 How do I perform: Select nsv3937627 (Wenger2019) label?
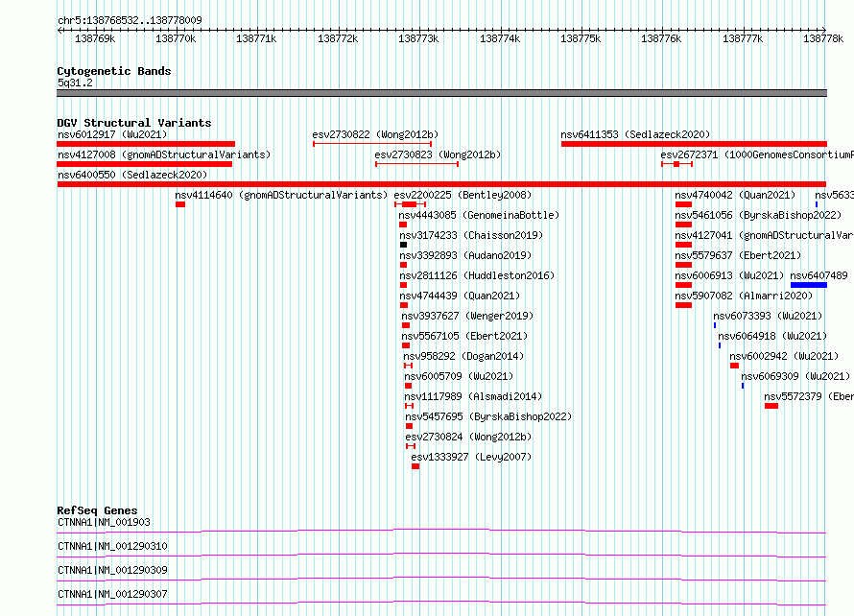(x=467, y=316)
